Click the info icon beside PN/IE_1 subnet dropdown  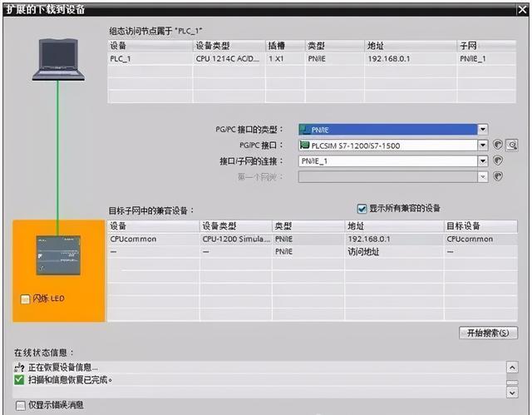click(497, 161)
